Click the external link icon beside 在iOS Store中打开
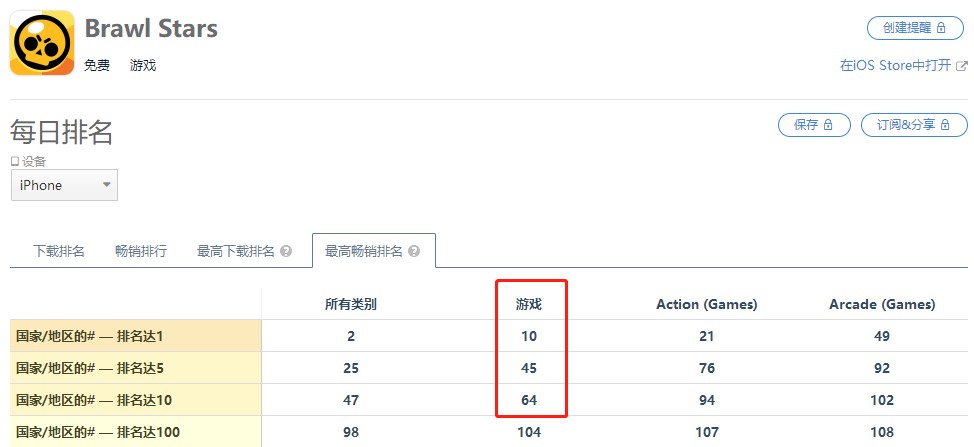Image resolution: width=974 pixels, height=447 pixels. [x=962, y=65]
